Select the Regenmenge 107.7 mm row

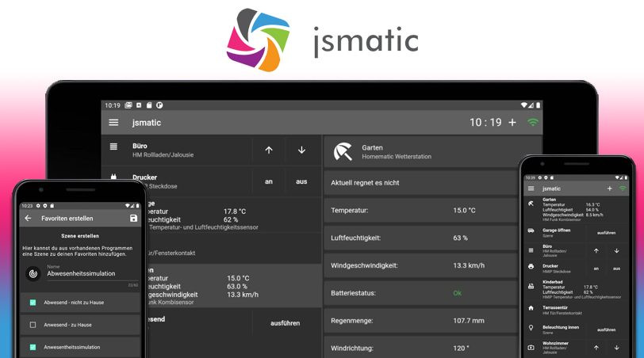click(420, 321)
